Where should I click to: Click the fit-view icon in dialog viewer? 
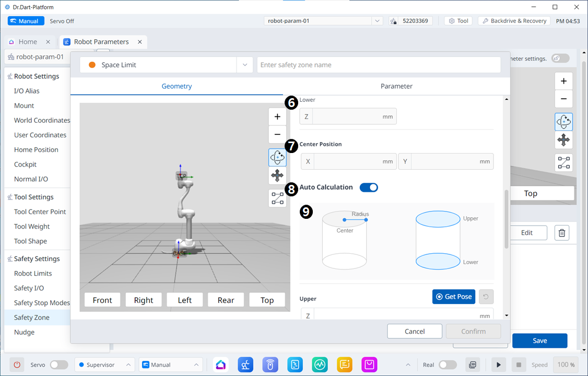coord(277,198)
